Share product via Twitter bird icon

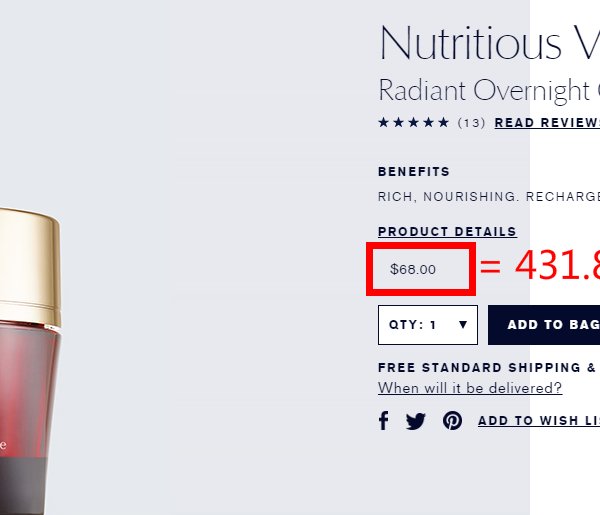[416, 421]
